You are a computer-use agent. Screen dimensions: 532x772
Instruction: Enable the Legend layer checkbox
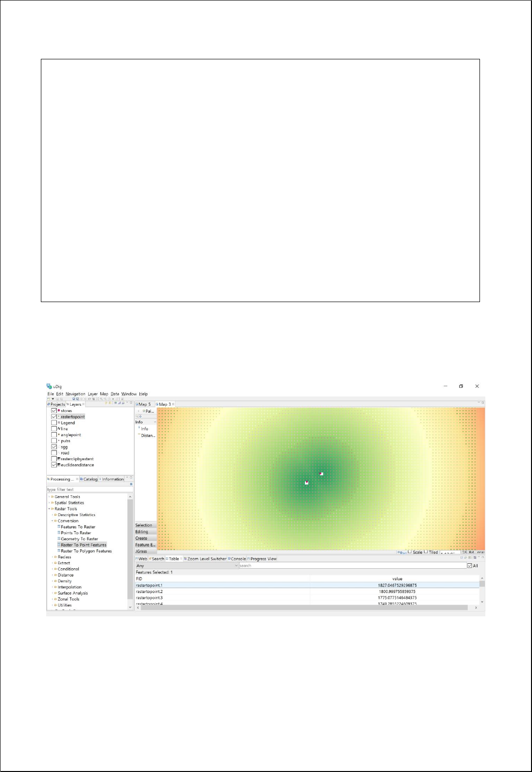[54, 423]
